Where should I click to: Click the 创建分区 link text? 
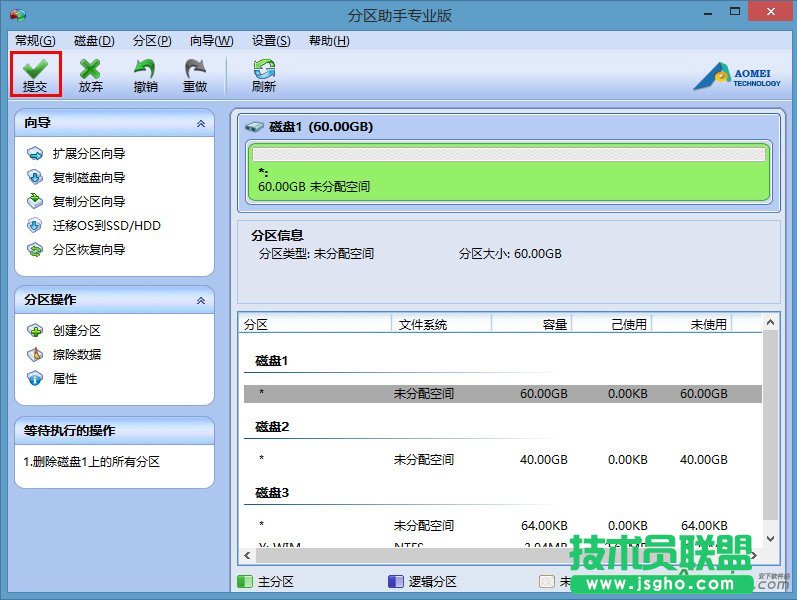(x=77, y=331)
